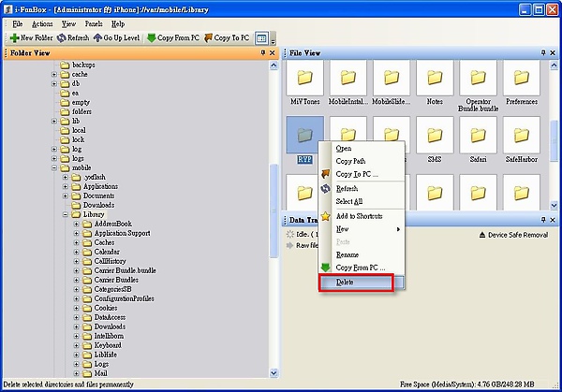Image resolution: width=562 pixels, height=392 pixels.
Task: Select the Keyboard folder in tree
Action: pyautogui.click(x=108, y=345)
